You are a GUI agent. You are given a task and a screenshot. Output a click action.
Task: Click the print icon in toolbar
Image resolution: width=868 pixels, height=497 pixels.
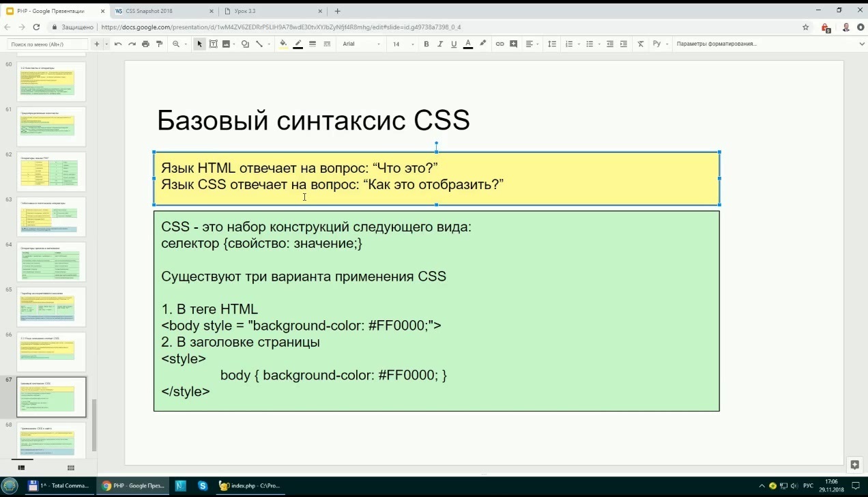146,44
